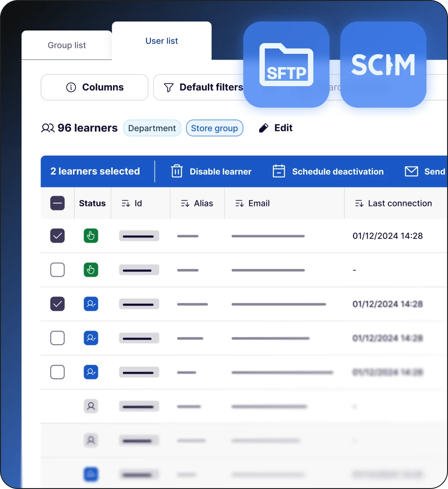Sort by the Email column icon

coord(240,204)
